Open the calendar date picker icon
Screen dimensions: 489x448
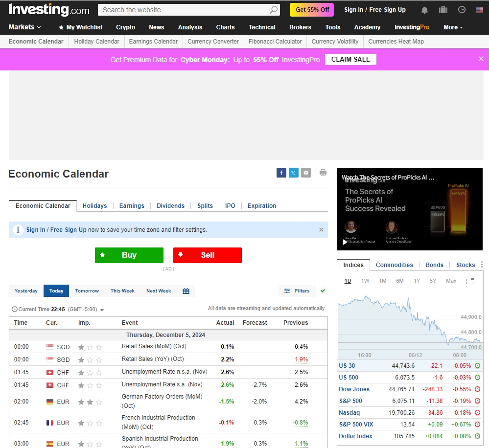(186, 291)
